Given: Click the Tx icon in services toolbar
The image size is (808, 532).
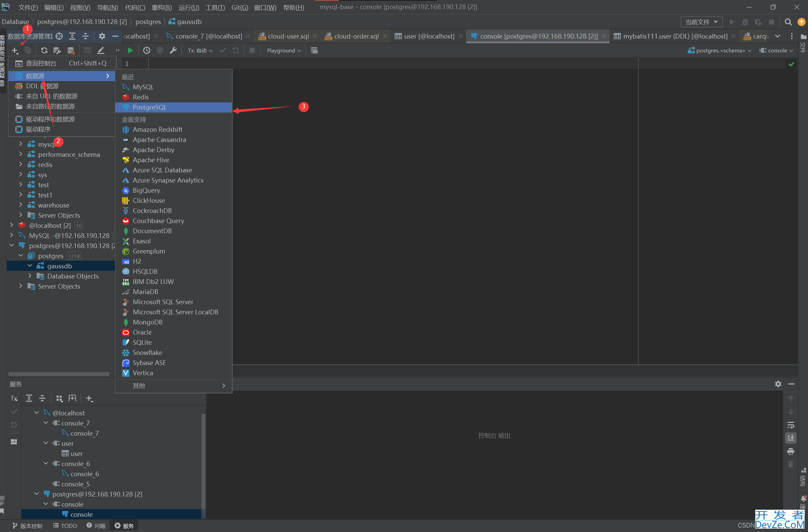Looking at the screenshot, I should click(x=14, y=398).
